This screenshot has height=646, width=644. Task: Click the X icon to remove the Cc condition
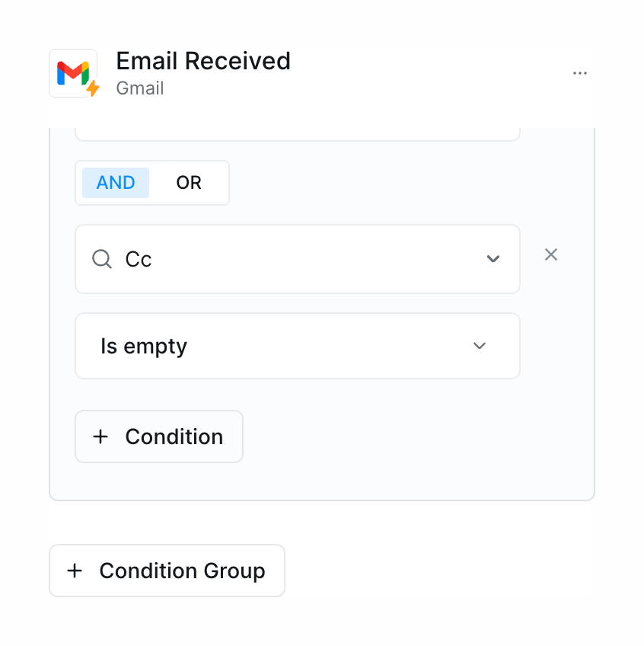click(x=550, y=254)
